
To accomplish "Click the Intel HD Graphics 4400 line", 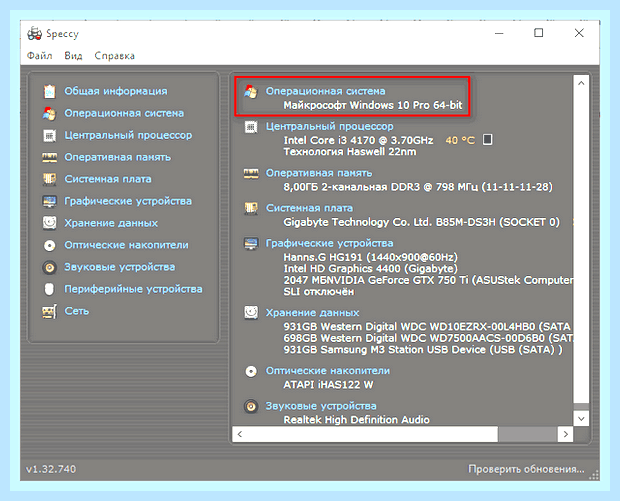I will 370,269.
